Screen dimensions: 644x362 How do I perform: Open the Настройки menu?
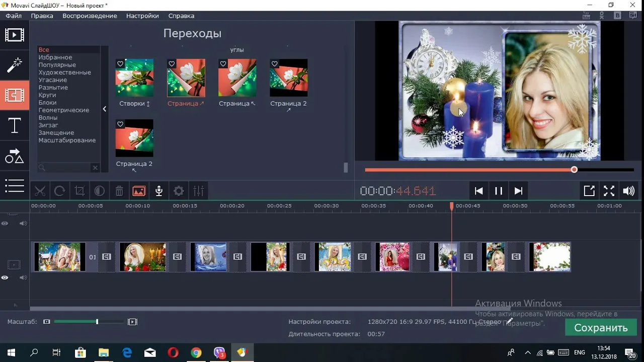[x=142, y=16]
